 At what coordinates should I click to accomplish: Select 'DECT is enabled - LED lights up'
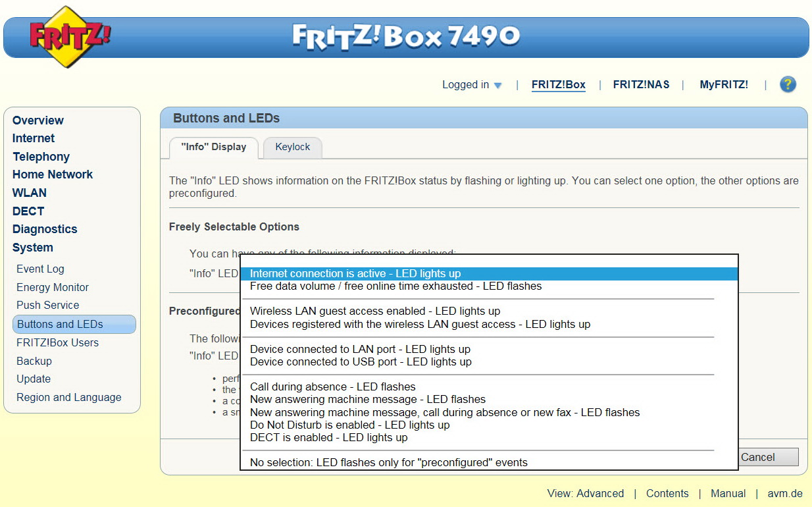tap(489, 437)
